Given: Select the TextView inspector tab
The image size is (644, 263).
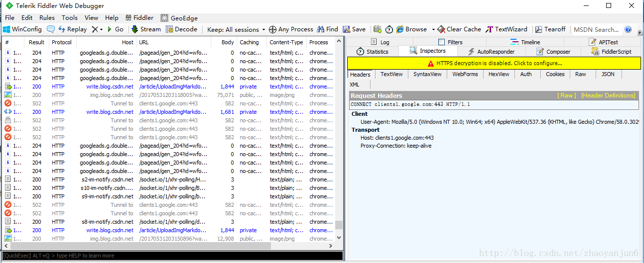Looking at the screenshot, I should click(x=391, y=74).
